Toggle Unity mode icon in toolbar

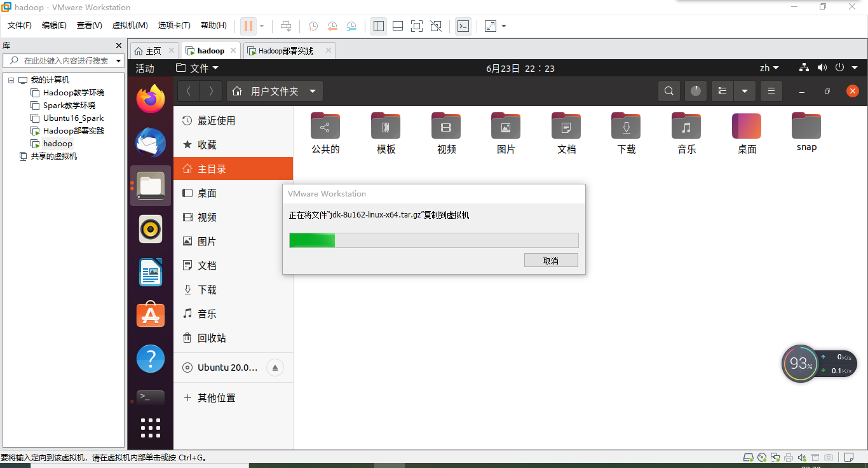coord(436,26)
